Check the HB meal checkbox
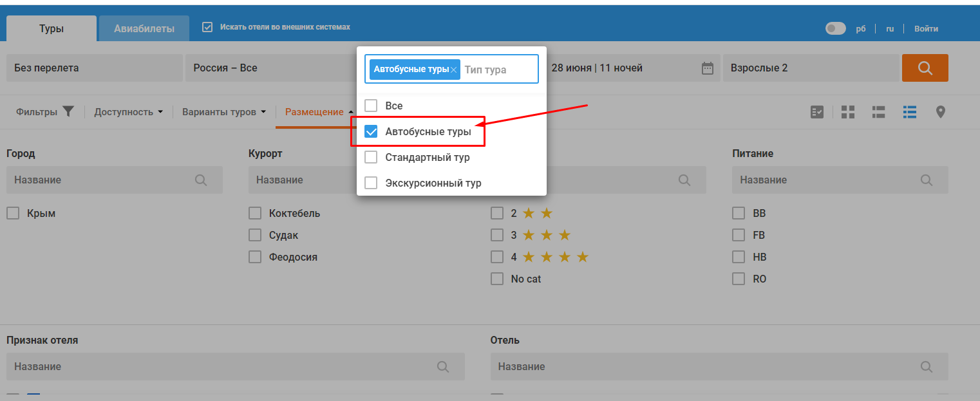 tap(739, 257)
